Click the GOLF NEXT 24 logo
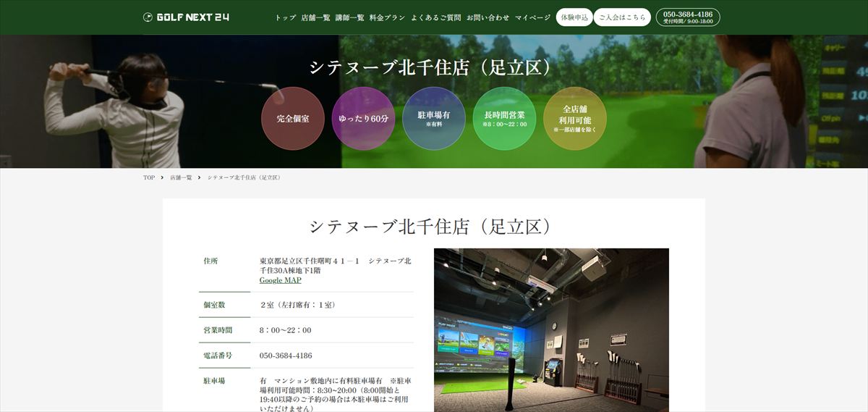Viewport: 868px width, 412px height. coord(186,17)
